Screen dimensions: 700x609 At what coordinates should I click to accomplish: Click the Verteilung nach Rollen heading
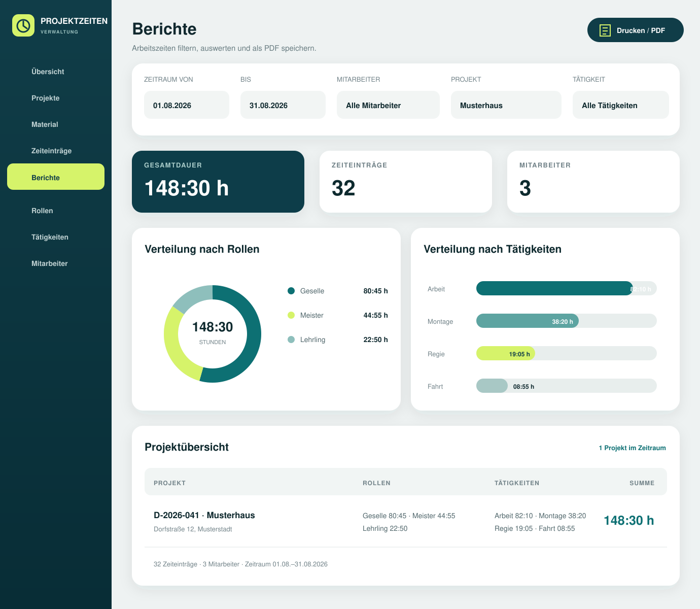[202, 249]
